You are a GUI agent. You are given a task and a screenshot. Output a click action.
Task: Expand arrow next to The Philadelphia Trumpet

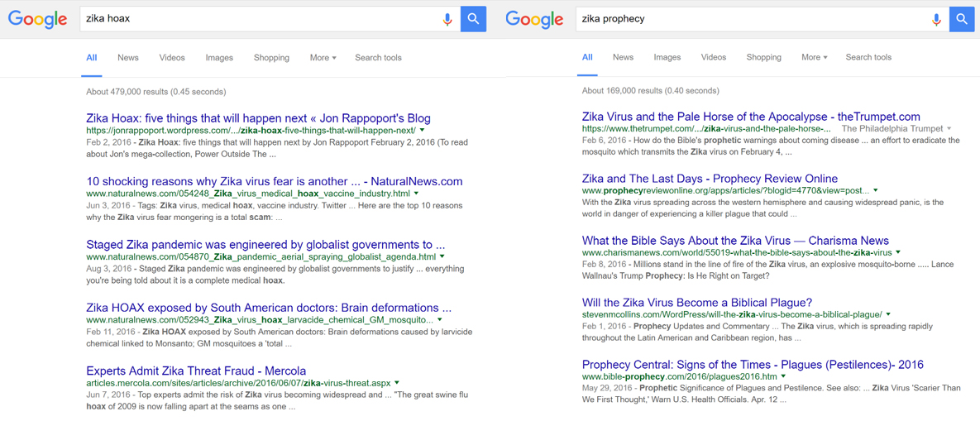coord(949,128)
